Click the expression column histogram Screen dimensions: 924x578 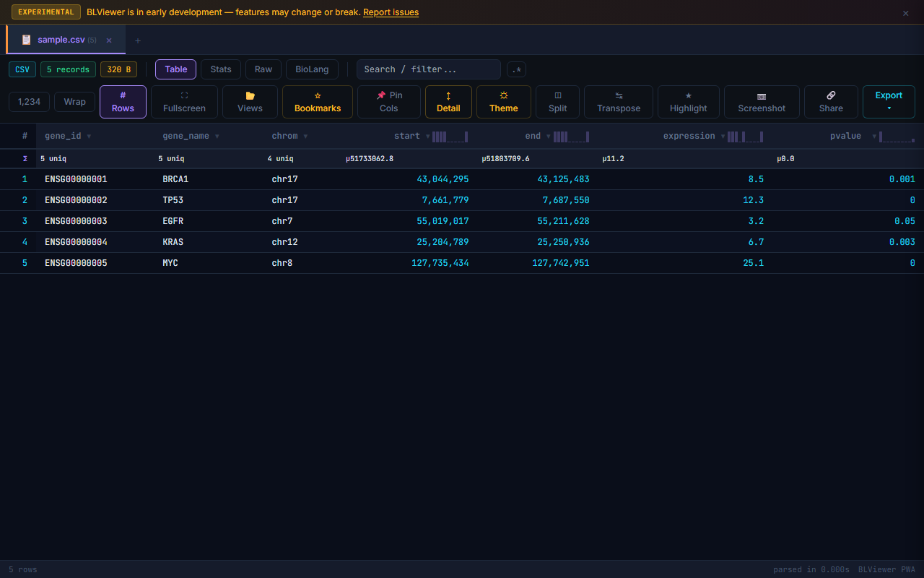[x=745, y=137]
